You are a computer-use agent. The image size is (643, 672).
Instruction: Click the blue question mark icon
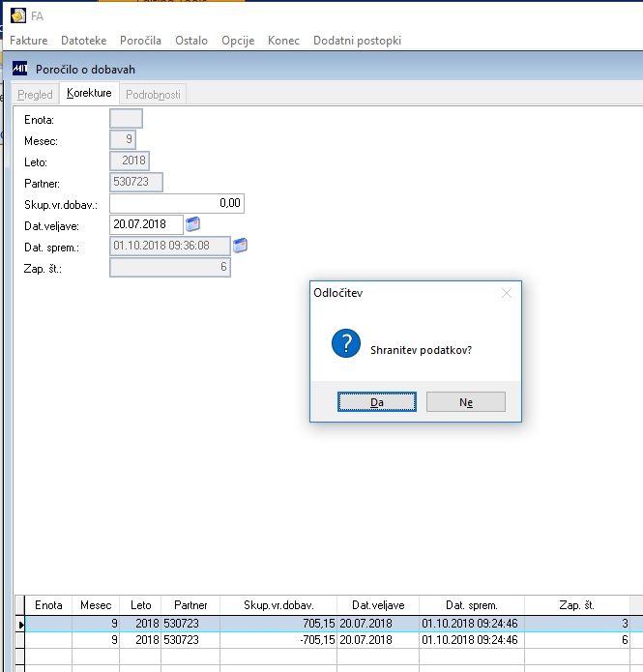pyautogui.click(x=346, y=343)
